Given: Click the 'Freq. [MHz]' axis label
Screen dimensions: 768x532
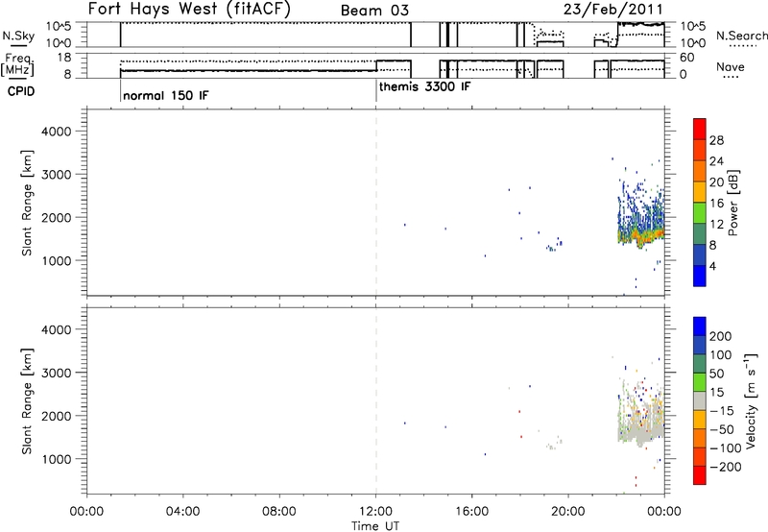Looking at the screenshot, I should 17,65.
